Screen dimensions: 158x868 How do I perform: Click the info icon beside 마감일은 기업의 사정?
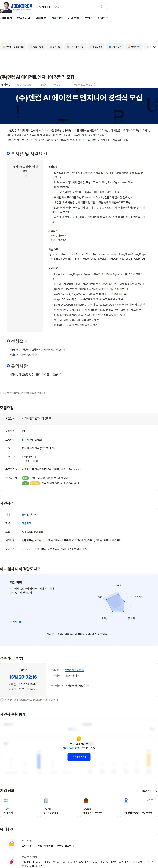click(2, 700)
